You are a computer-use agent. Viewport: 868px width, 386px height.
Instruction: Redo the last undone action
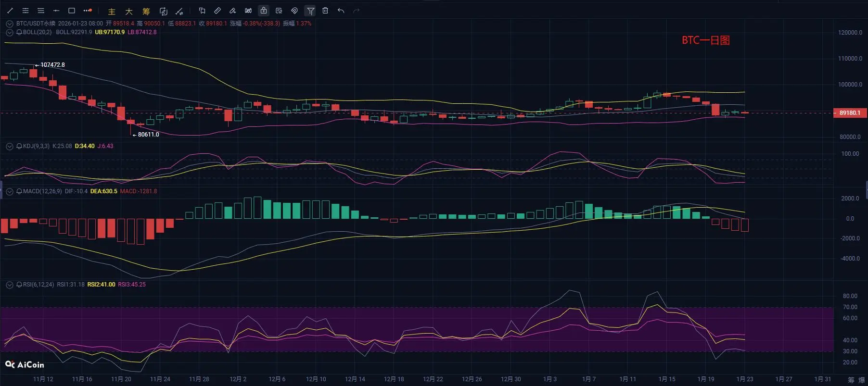coord(357,11)
